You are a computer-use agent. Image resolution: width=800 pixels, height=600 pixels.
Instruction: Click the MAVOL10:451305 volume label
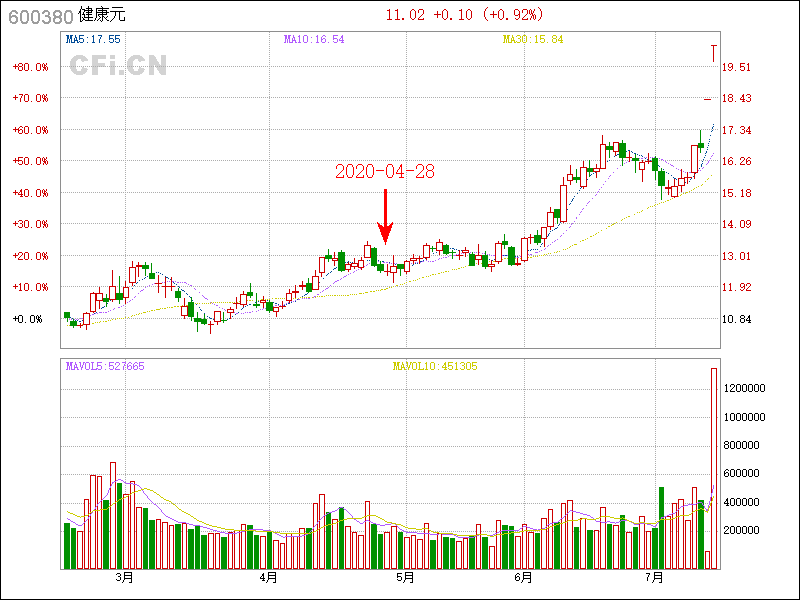coord(435,366)
